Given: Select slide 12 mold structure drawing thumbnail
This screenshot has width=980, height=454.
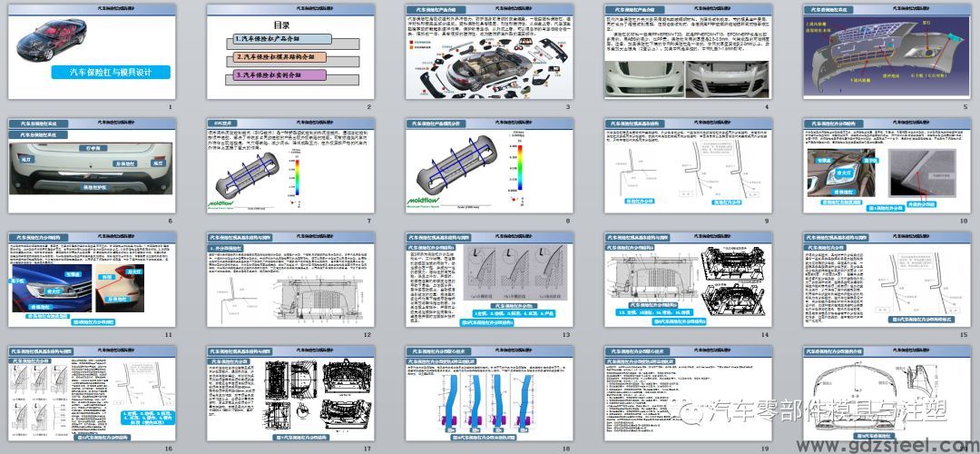Looking at the screenshot, I should pyautogui.click(x=290, y=280).
